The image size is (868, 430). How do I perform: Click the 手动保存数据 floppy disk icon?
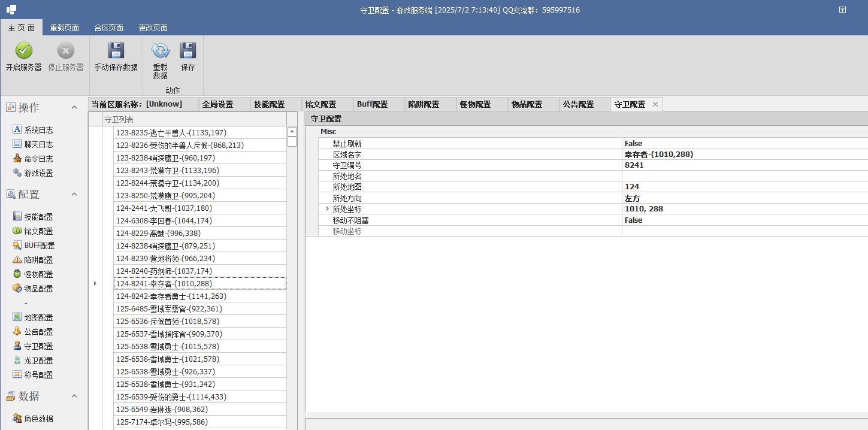point(116,51)
